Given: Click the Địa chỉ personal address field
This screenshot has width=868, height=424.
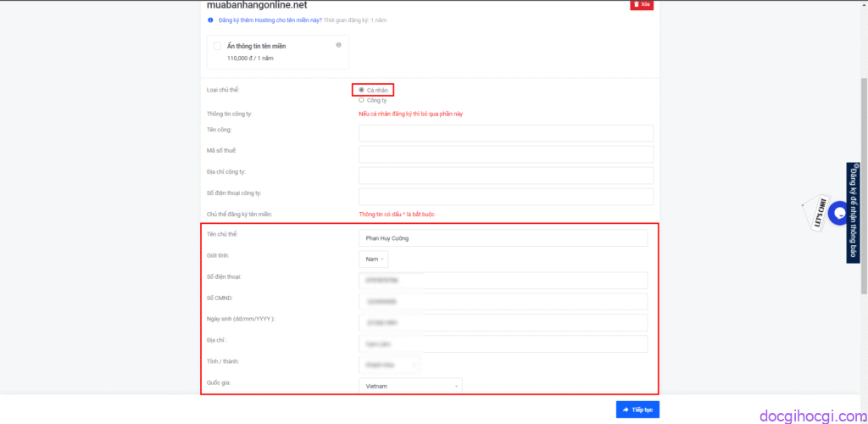Looking at the screenshot, I should pyautogui.click(x=504, y=343).
